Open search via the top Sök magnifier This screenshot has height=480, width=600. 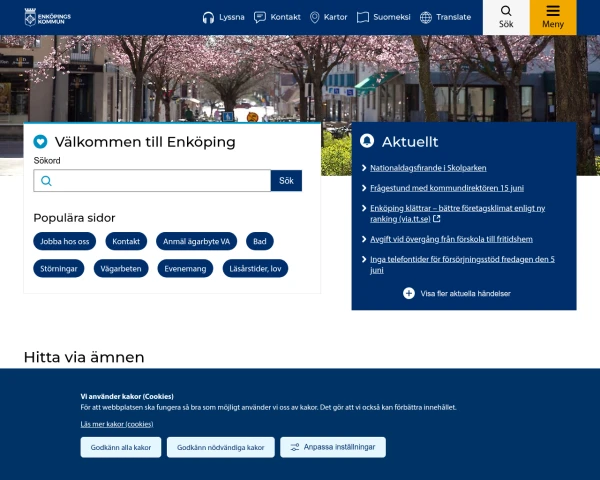(506, 17)
